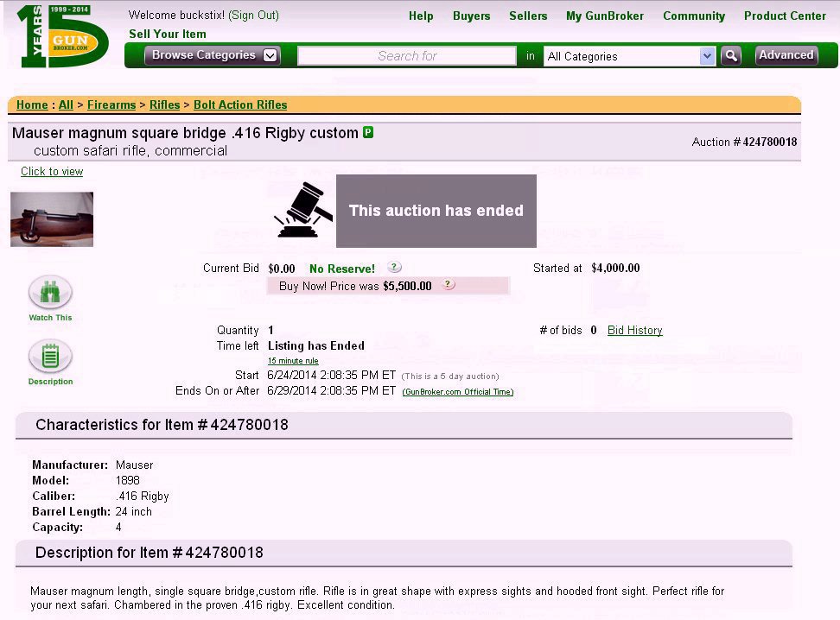Open the Bid History link
Image resolution: width=840 pixels, height=620 pixels.
click(x=635, y=331)
